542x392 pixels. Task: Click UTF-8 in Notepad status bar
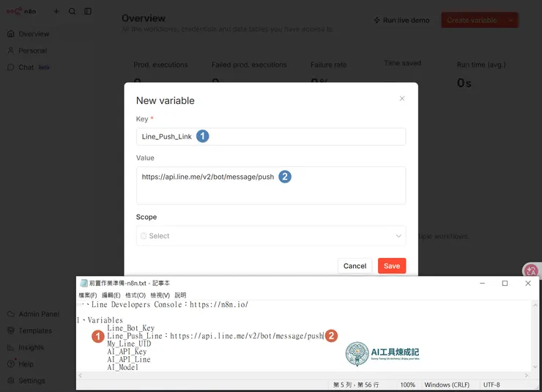(x=491, y=385)
